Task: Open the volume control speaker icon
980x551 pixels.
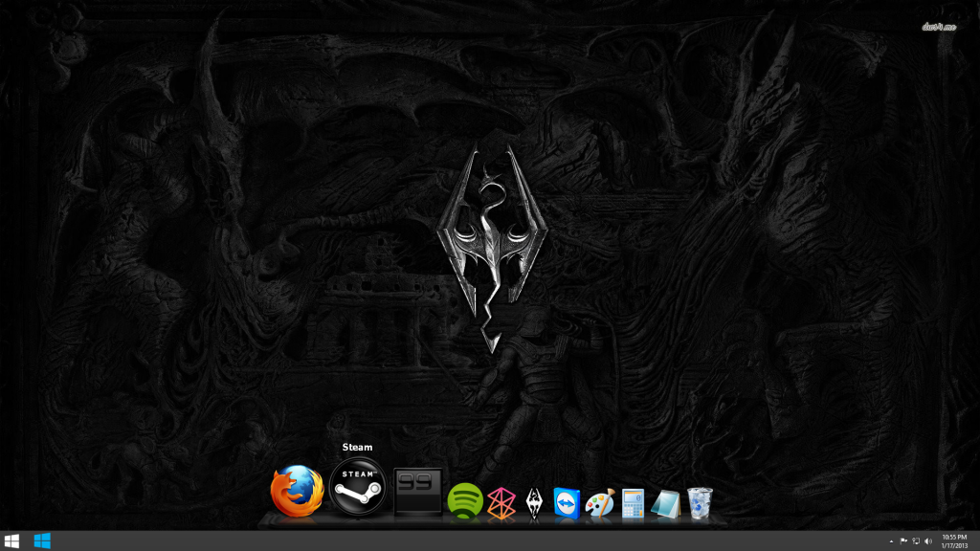Action: coord(928,541)
